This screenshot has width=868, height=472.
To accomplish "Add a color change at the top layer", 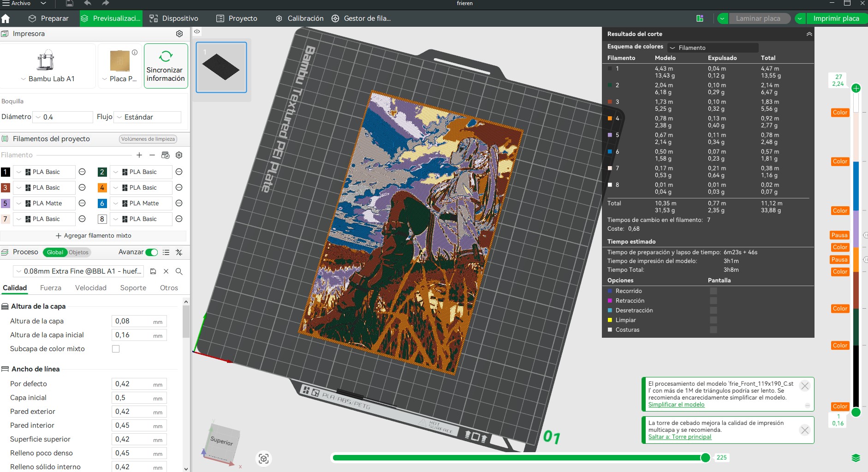I will coord(856,88).
